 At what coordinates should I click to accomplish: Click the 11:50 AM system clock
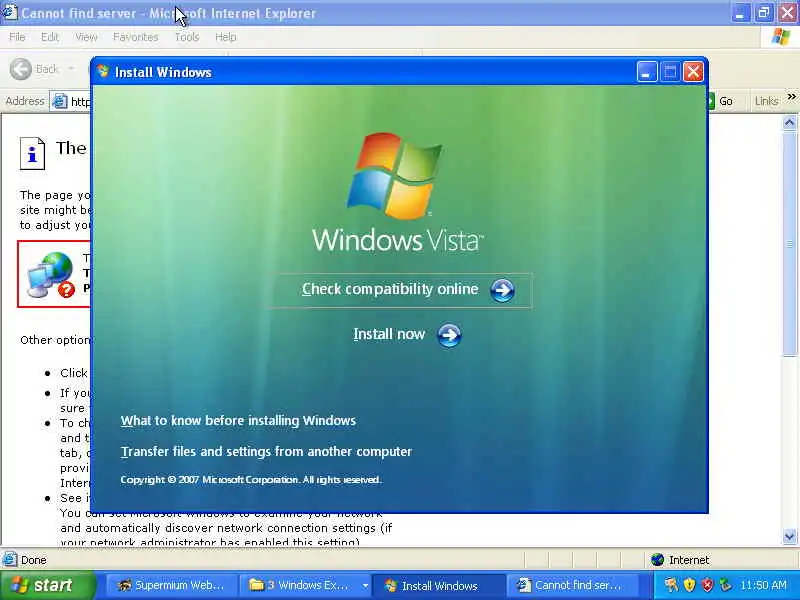click(x=764, y=585)
